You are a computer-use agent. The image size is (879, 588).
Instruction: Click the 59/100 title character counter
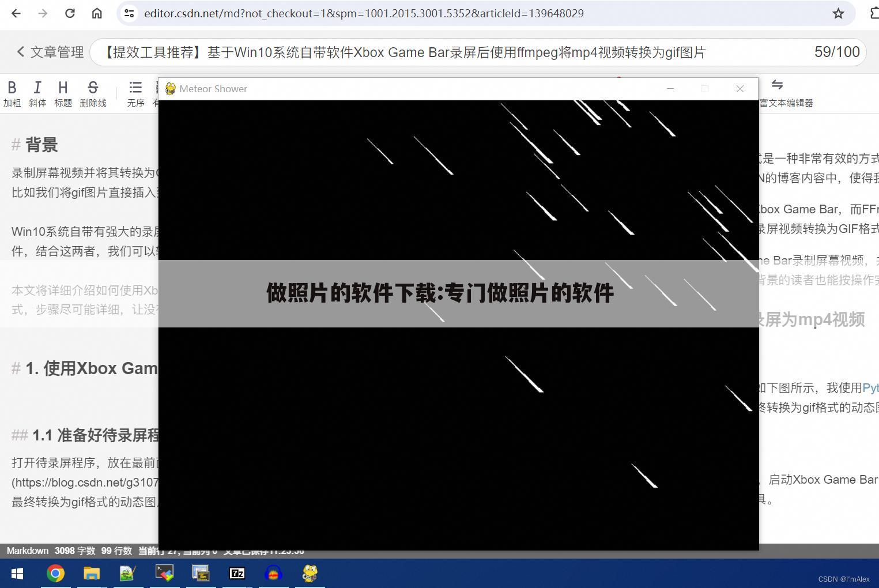(x=837, y=52)
